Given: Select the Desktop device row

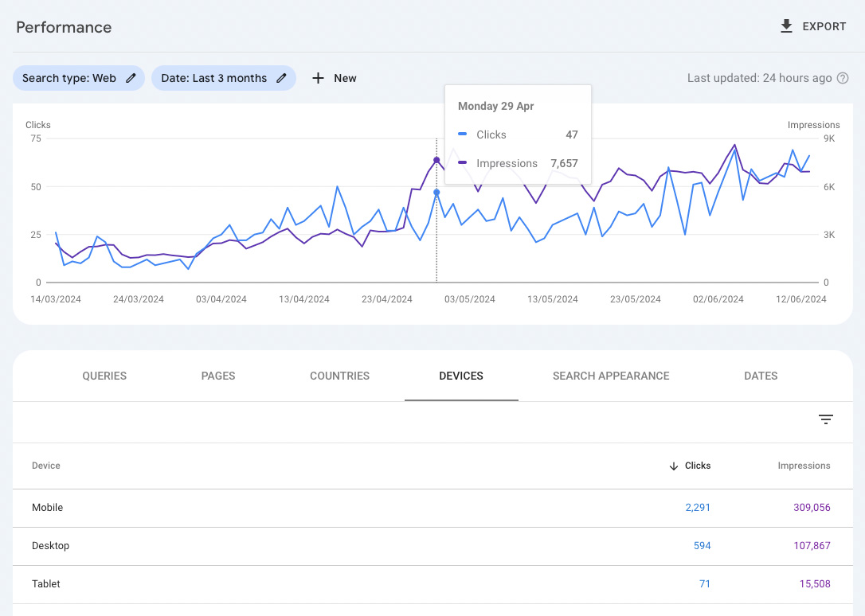Looking at the screenshot, I should tap(51, 546).
